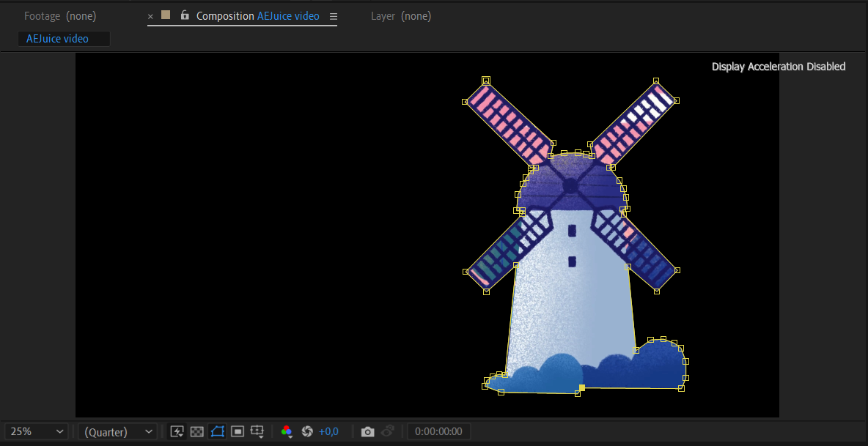Open the Composition panel hamburger menu
Screen dimensions: 868x446
[334, 16]
